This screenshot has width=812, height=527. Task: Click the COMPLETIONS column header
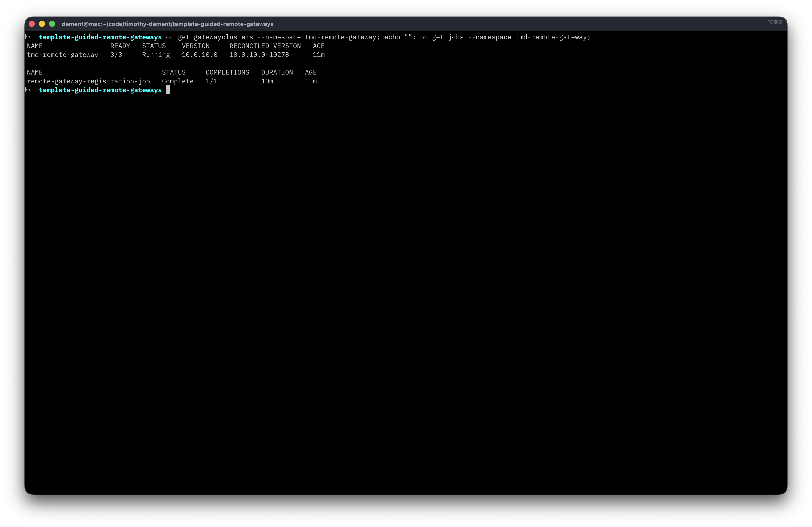pyautogui.click(x=227, y=72)
